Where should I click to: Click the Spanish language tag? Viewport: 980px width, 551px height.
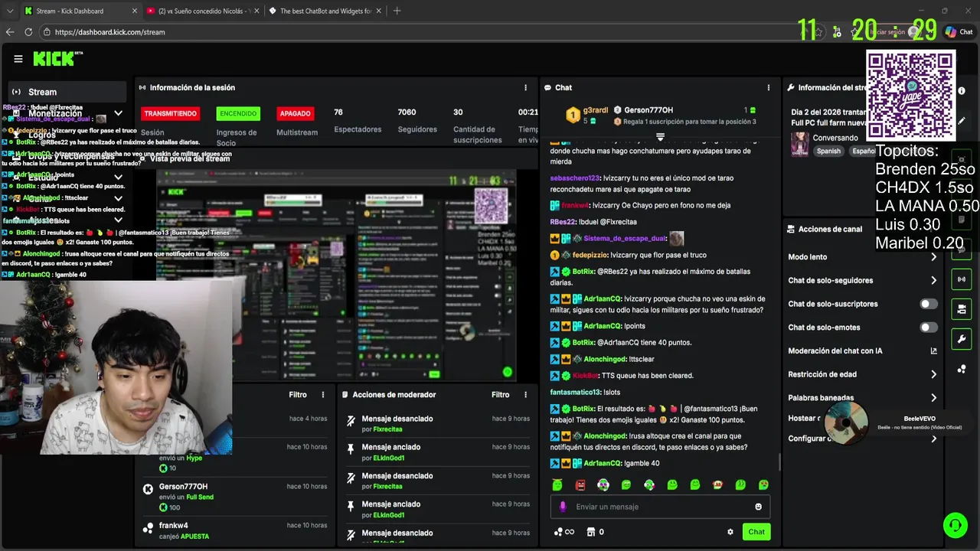[828, 152]
